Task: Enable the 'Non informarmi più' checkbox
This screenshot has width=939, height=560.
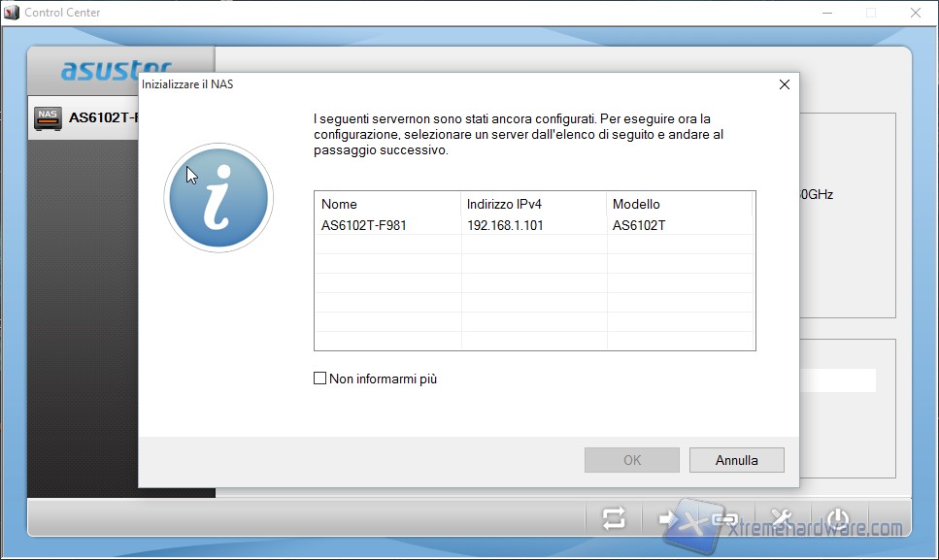Action: [x=319, y=379]
